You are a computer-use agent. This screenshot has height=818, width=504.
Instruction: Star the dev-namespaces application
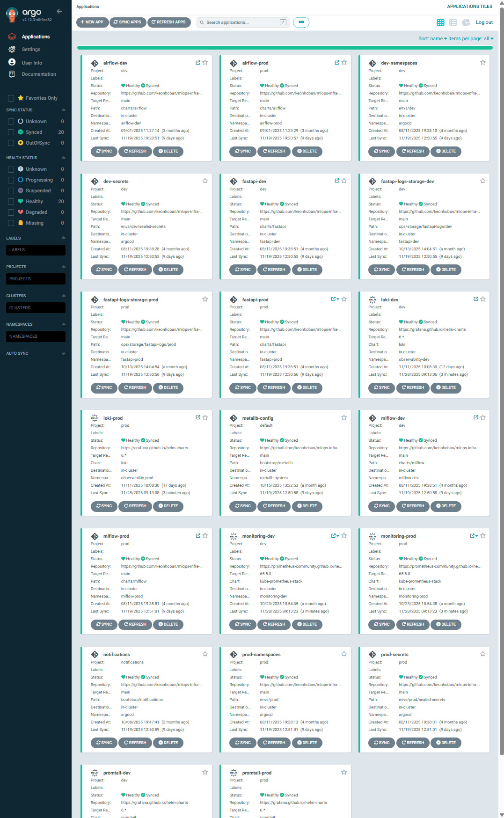[482, 62]
